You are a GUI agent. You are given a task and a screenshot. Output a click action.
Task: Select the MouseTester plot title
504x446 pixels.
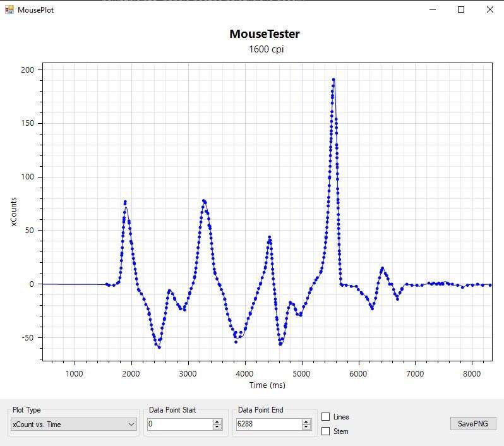(264, 34)
